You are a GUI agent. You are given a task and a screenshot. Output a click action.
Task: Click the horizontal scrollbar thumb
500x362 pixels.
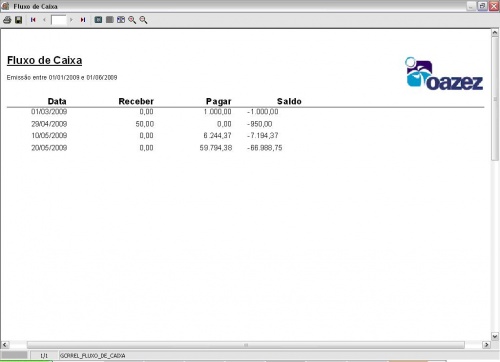246,345
